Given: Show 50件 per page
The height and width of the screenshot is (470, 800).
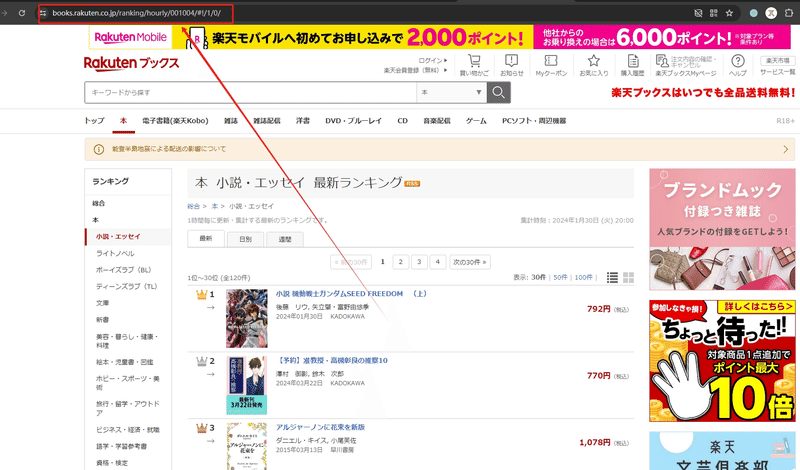Looking at the screenshot, I should coord(560,278).
